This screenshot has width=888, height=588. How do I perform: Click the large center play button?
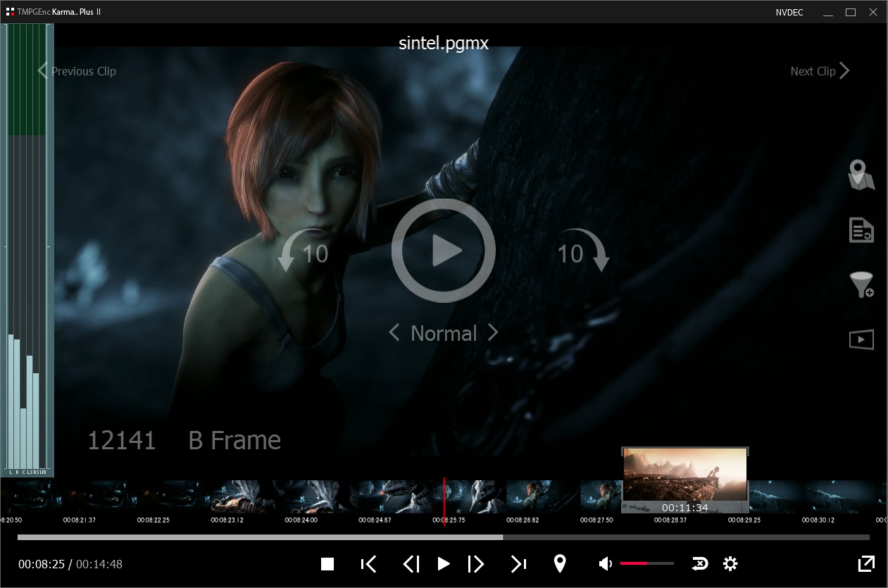click(443, 251)
